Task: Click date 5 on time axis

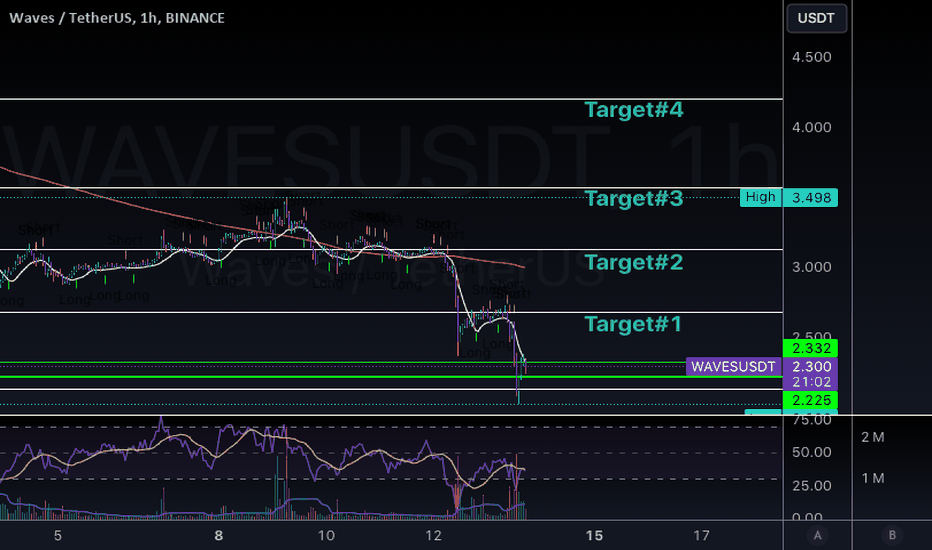Action: 58,536
